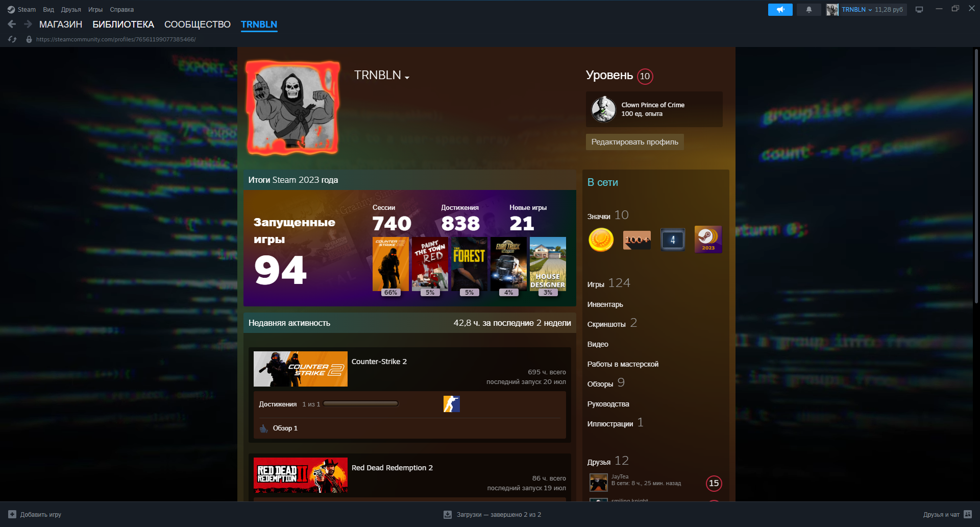Open the Вид menu

click(x=48, y=10)
